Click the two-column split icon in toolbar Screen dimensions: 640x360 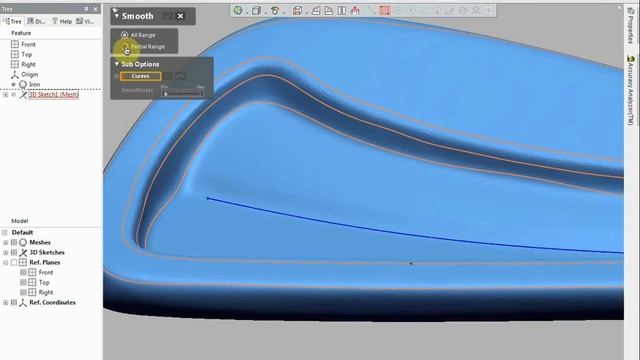tap(342, 11)
